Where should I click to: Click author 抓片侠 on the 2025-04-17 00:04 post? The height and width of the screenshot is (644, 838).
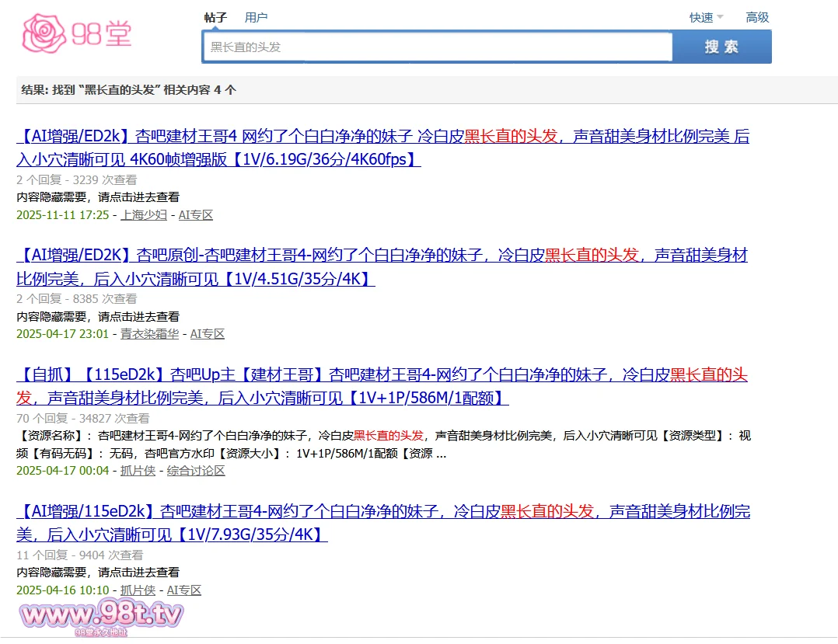pyautogui.click(x=138, y=471)
